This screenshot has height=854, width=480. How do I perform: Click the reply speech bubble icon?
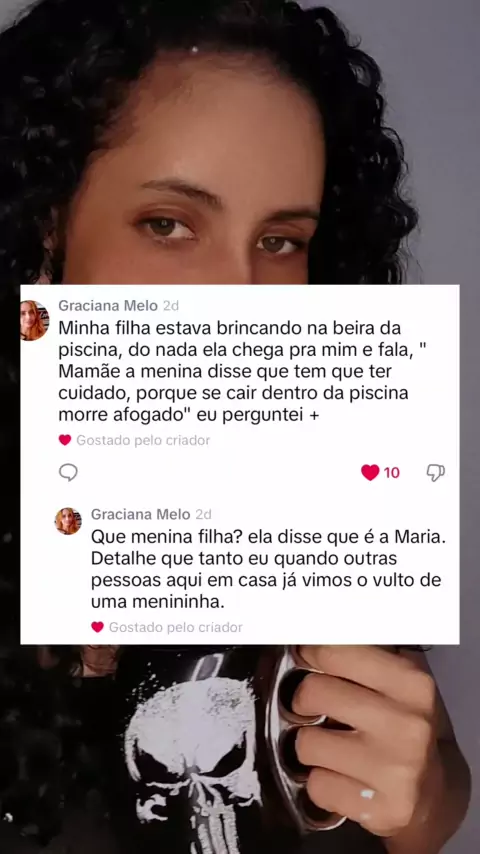pos(68,472)
